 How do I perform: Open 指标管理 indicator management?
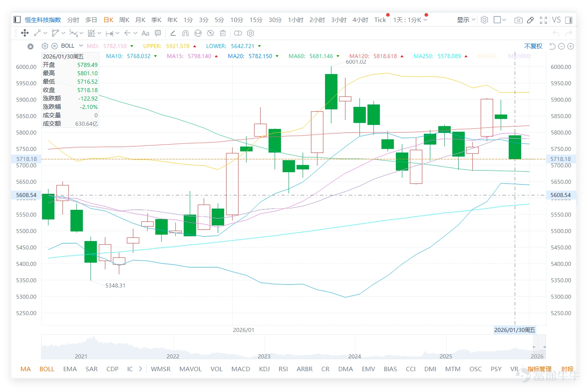pos(539,369)
